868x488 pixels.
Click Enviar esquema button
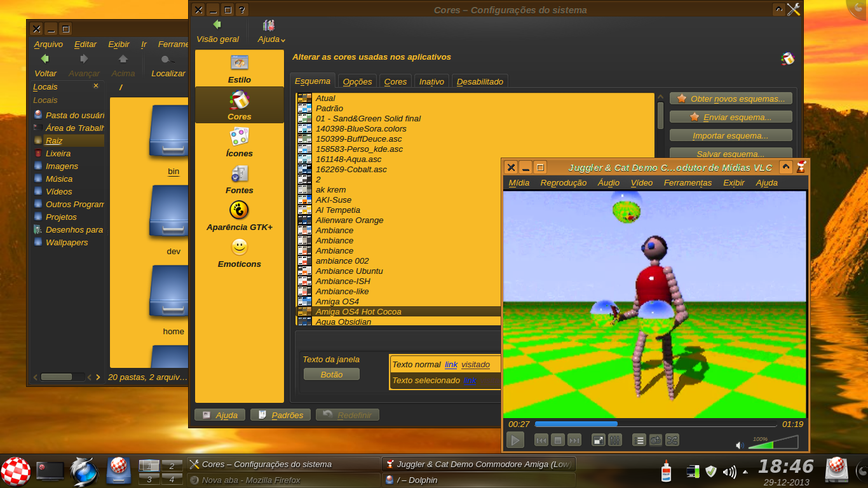(731, 117)
